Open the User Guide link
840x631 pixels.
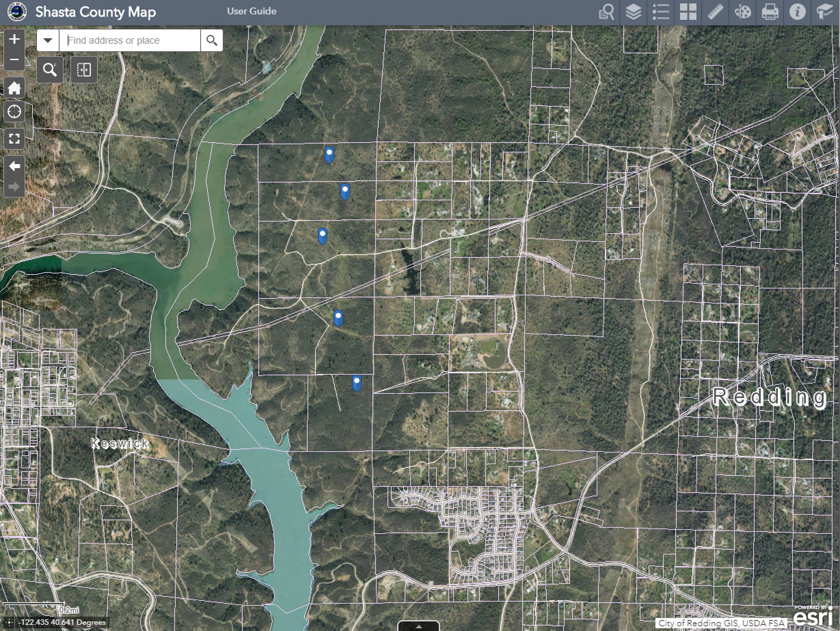[x=251, y=11]
